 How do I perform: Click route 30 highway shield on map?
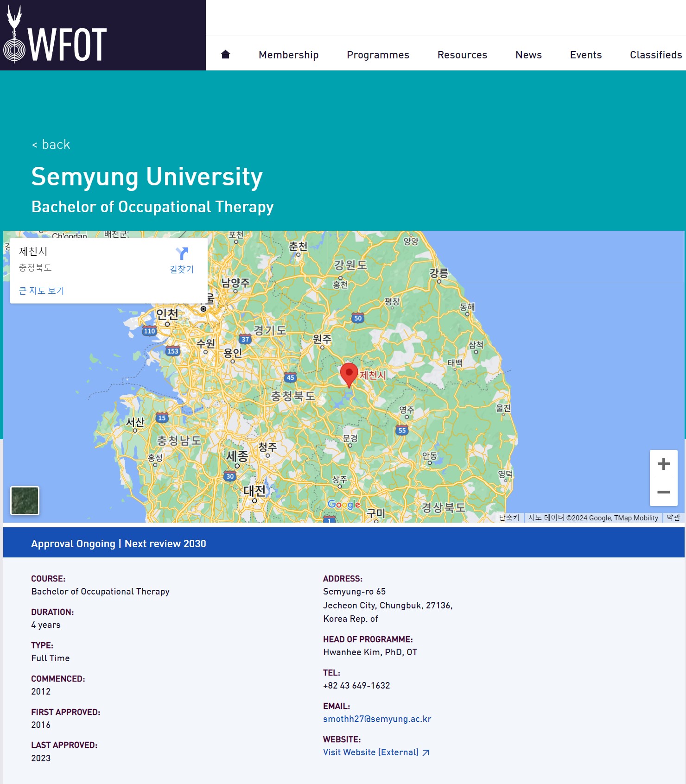pos(230,476)
